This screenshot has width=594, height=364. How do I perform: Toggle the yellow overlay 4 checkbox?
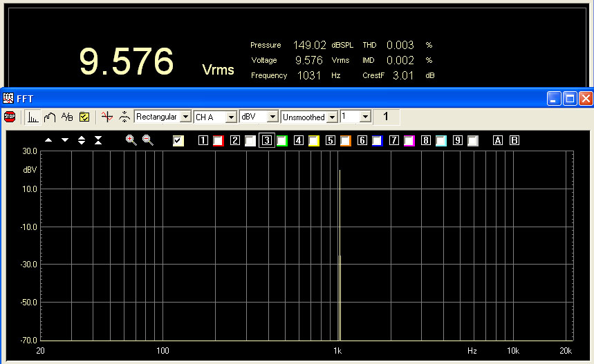313,141
